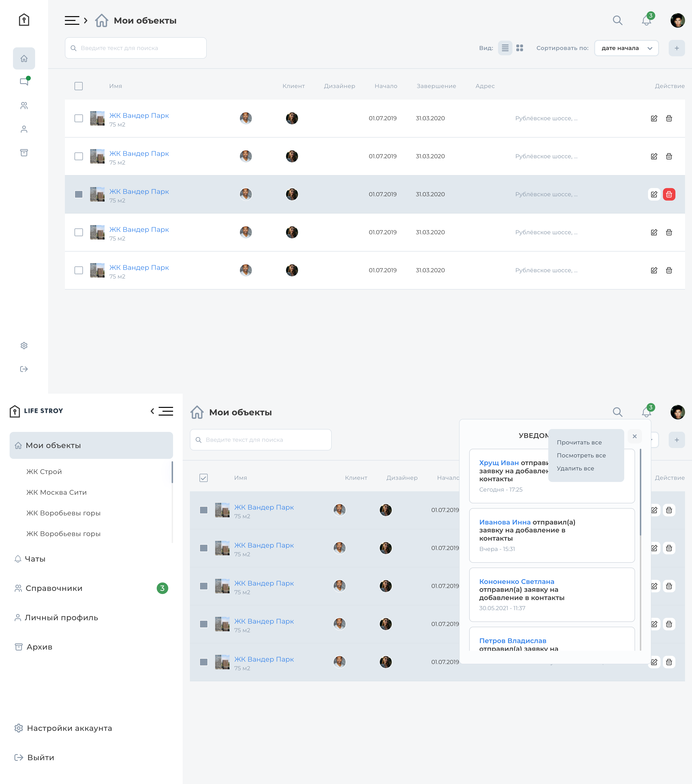The width and height of the screenshot is (692, 784).
Task: Open the archive icon in collapsed sidebar
Action: [24, 153]
